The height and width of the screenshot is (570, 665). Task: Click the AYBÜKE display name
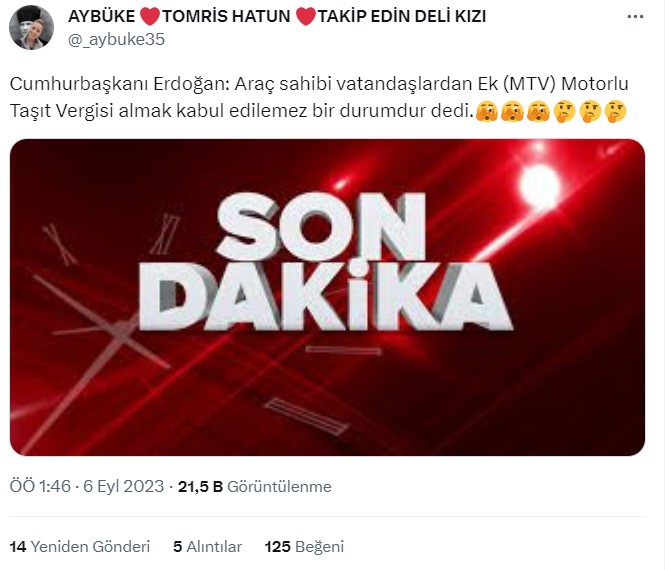101,17
